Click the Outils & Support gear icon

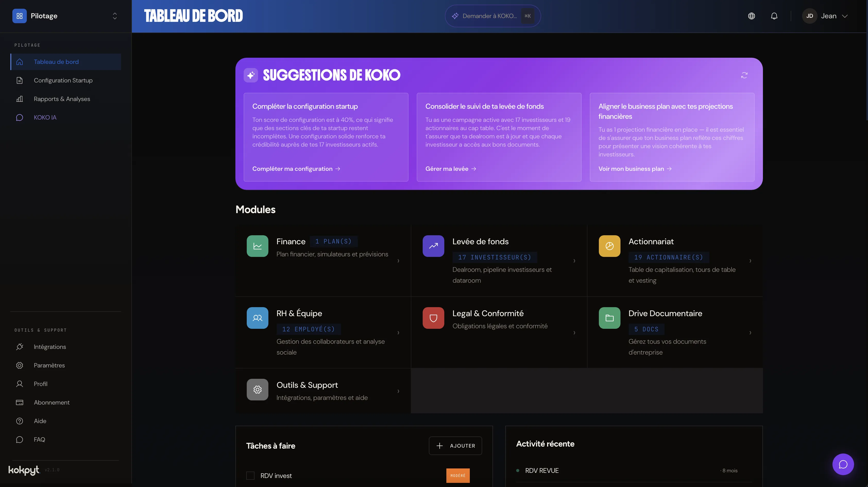click(257, 390)
